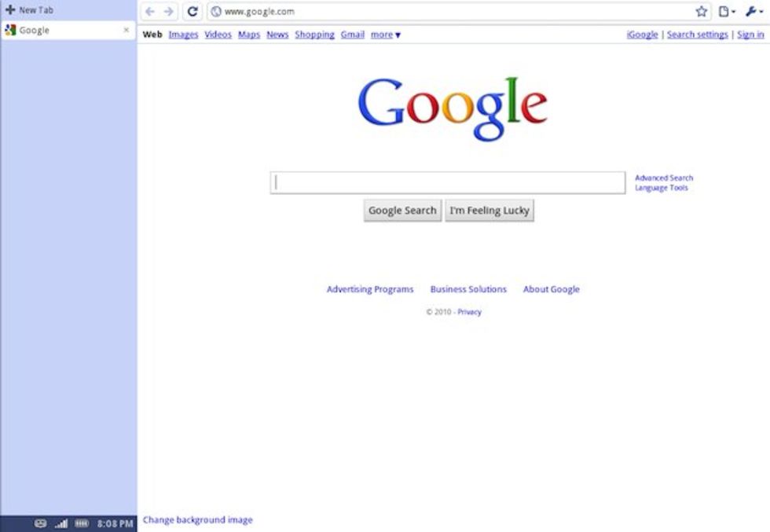Viewport: 770px width, 532px height.
Task: Click the battery status icon
Action: click(x=82, y=523)
